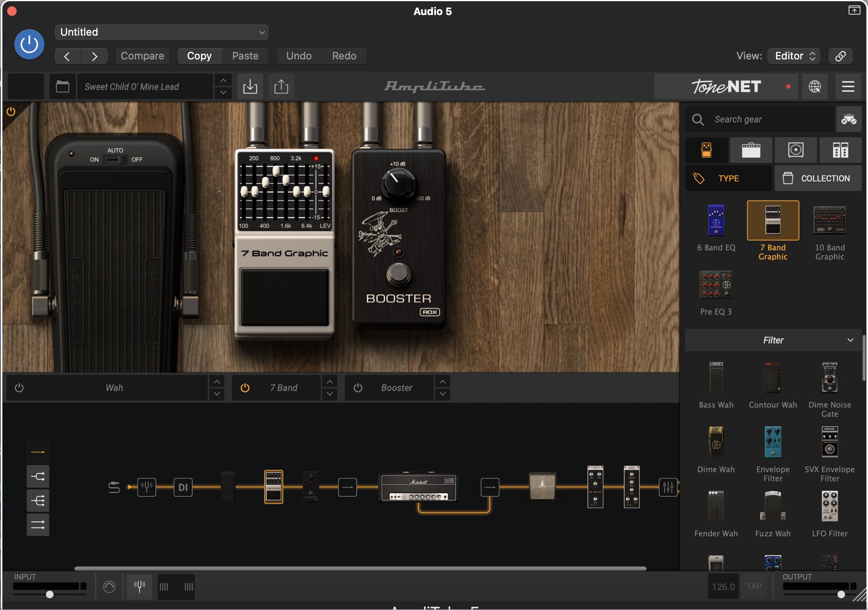Go to next preset arrow
868x610 pixels.
click(94, 56)
